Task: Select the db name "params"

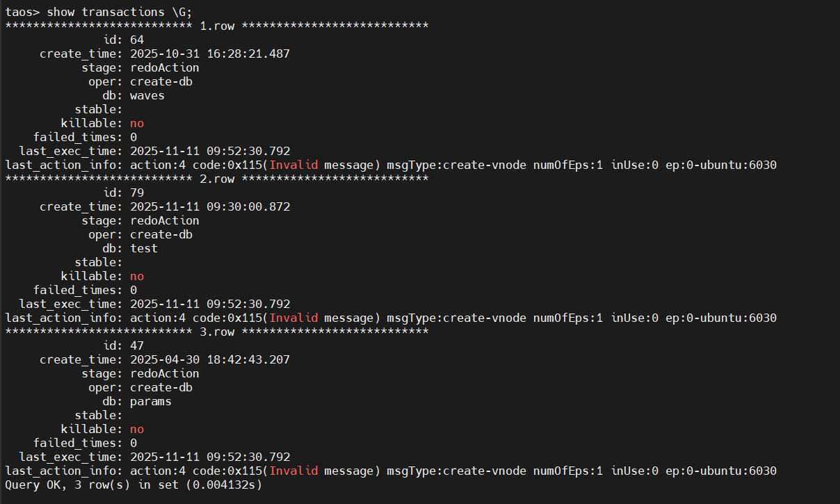Action: point(151,401)
